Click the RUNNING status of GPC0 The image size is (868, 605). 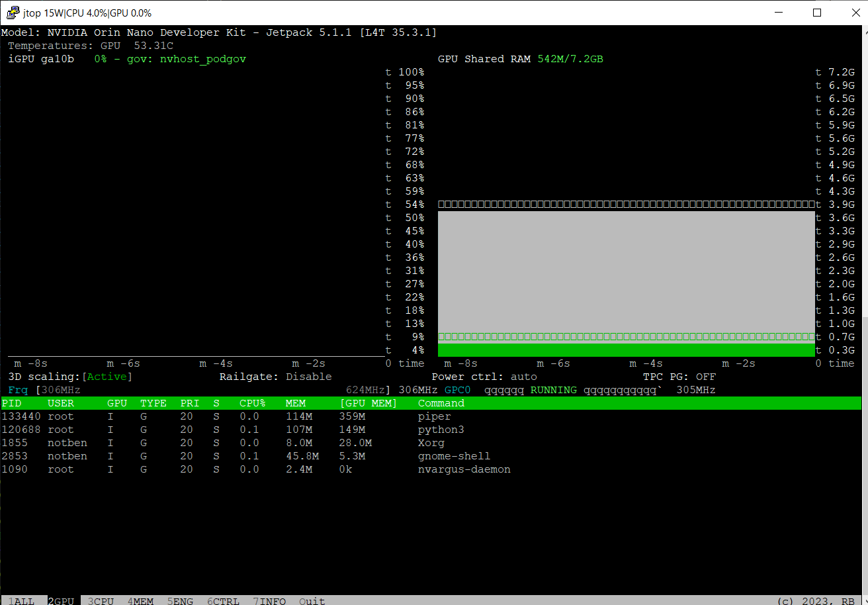coord(554,390)
